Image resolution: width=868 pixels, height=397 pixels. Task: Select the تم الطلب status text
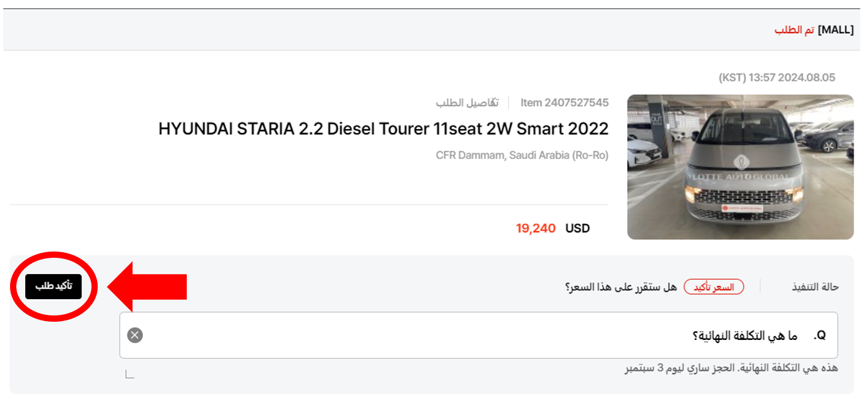tap(794, 30)
